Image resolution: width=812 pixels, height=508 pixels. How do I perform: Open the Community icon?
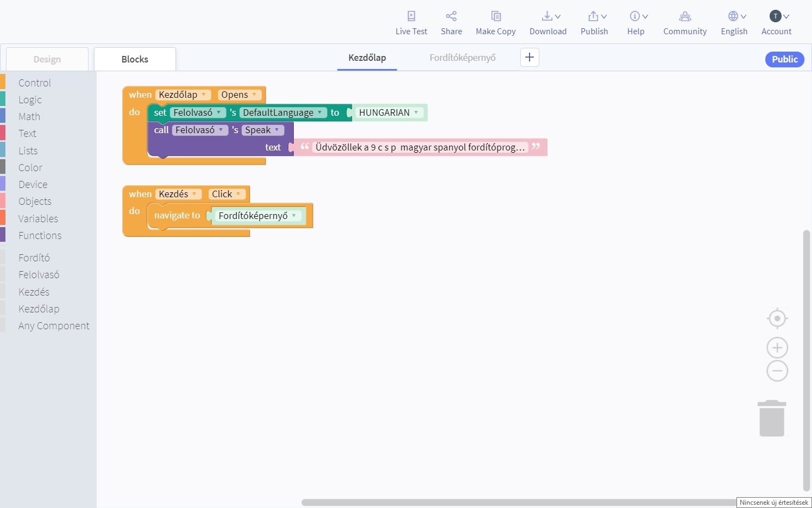[684, 16]
